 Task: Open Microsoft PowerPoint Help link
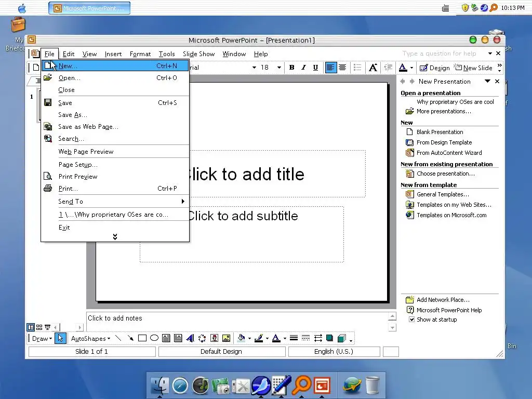click(449, 310)
